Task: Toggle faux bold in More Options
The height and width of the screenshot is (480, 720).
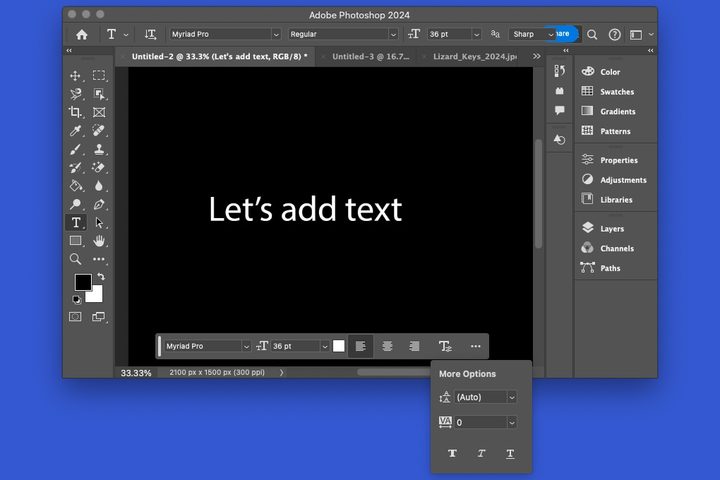Action: pos(452,454)
